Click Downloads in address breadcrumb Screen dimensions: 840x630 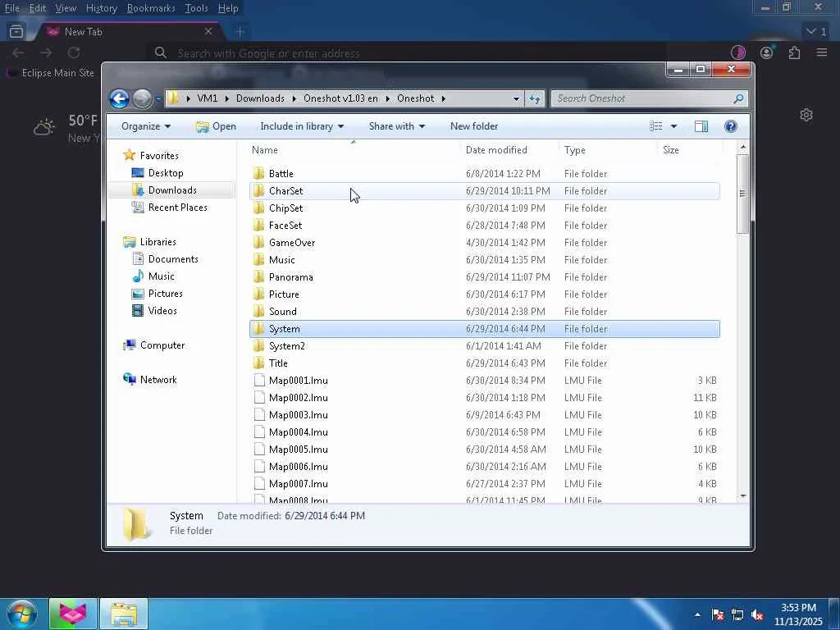[x=260, y=98]
